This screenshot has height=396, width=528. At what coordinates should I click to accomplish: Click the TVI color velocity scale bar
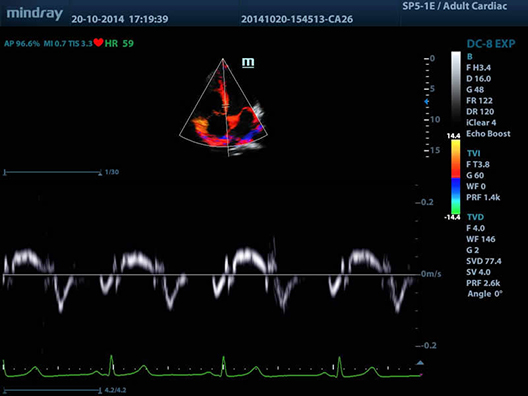click(456, 176)
